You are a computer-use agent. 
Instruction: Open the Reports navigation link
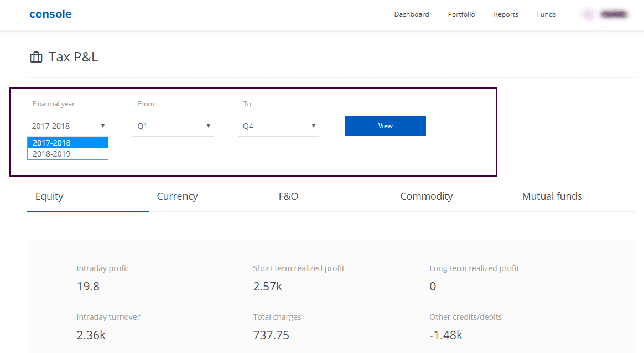506,14
